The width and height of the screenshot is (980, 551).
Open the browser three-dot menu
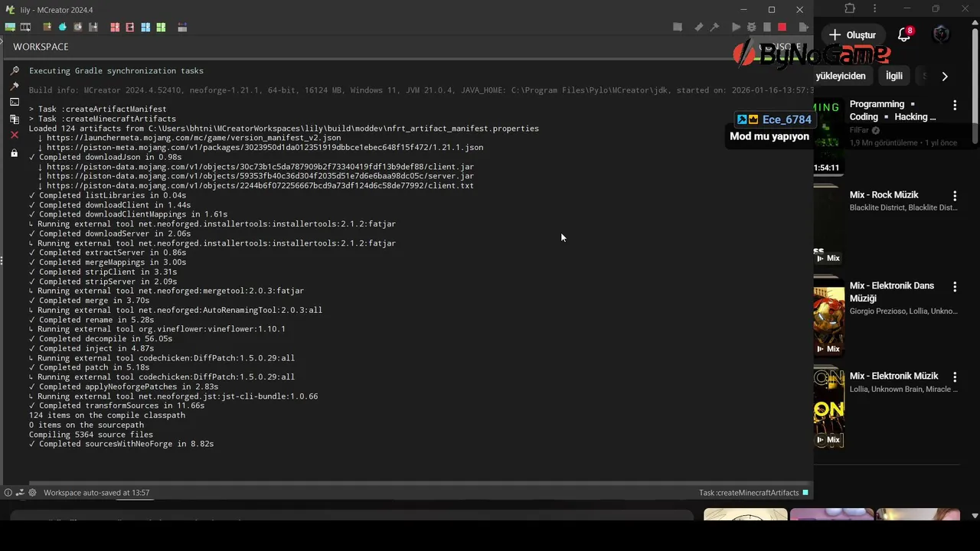tap(874, 8)
